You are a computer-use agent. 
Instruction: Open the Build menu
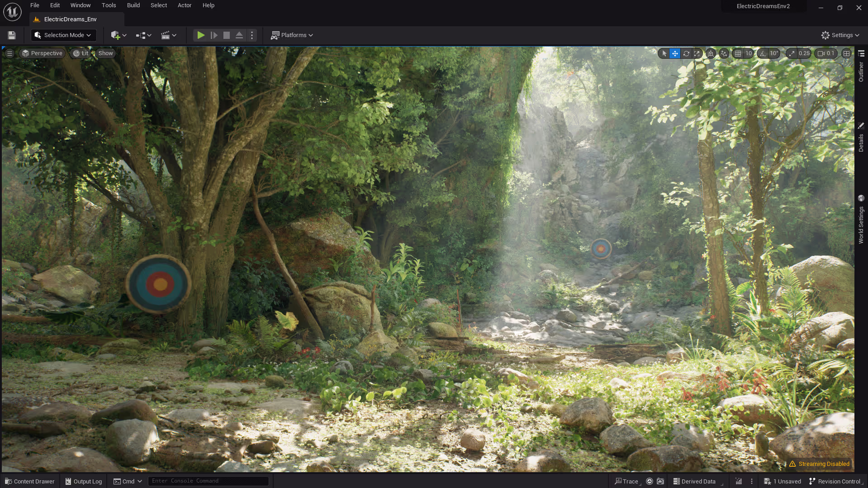133,5
